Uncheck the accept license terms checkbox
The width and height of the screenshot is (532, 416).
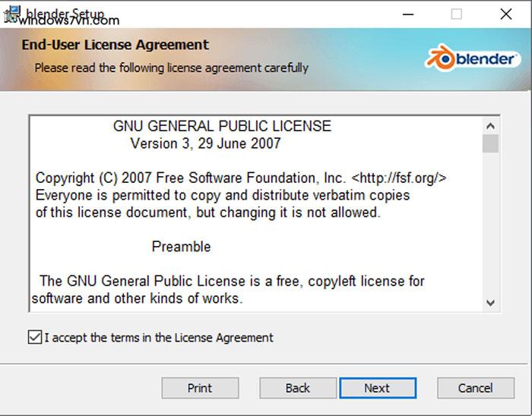click(x=34, y=337)
